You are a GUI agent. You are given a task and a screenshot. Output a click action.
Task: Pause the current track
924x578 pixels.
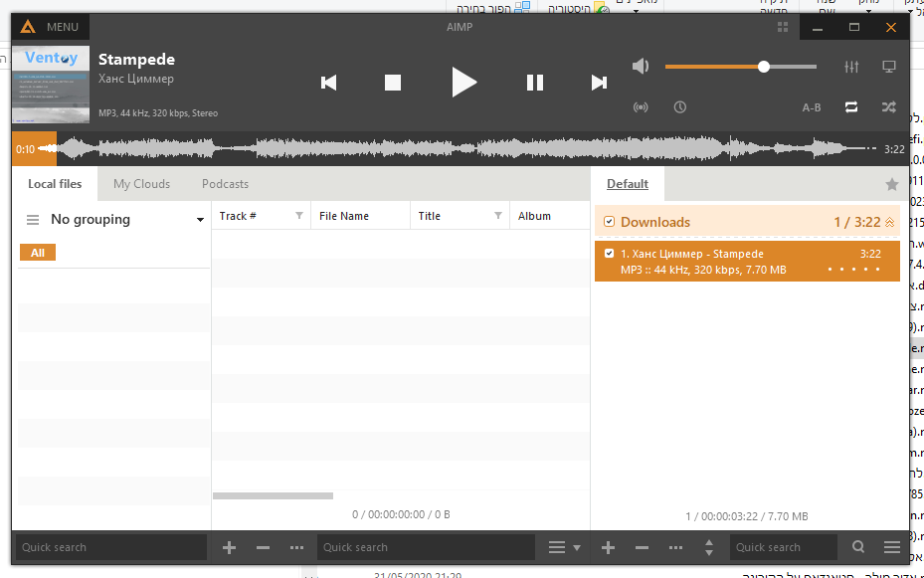[x=534, y=83]
